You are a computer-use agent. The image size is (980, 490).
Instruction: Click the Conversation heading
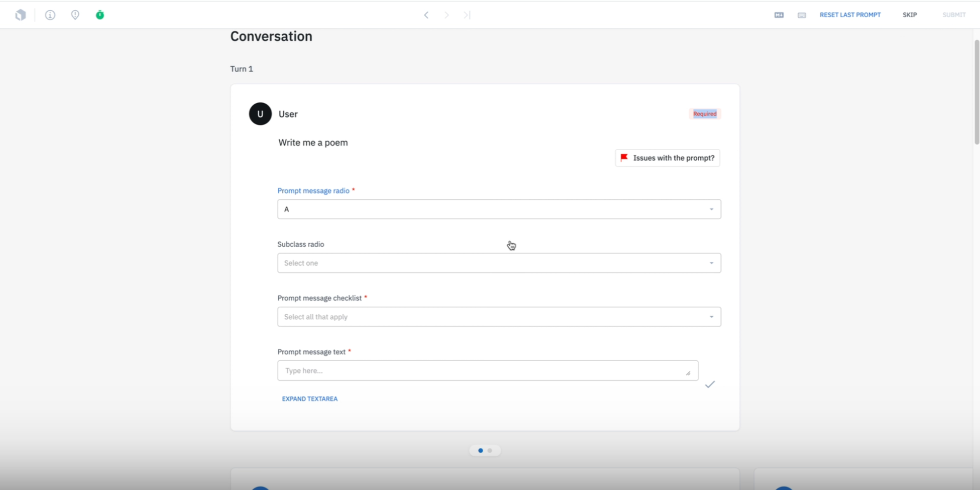[x=271, y=36]
